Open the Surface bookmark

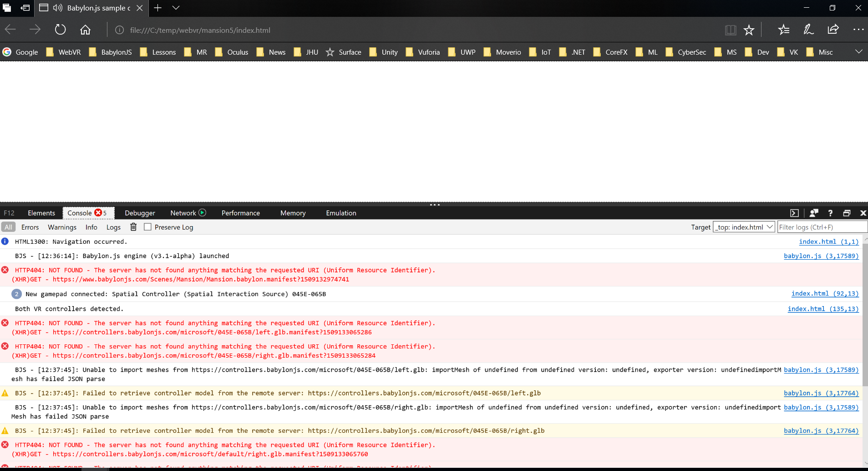[x=344, y=52]
